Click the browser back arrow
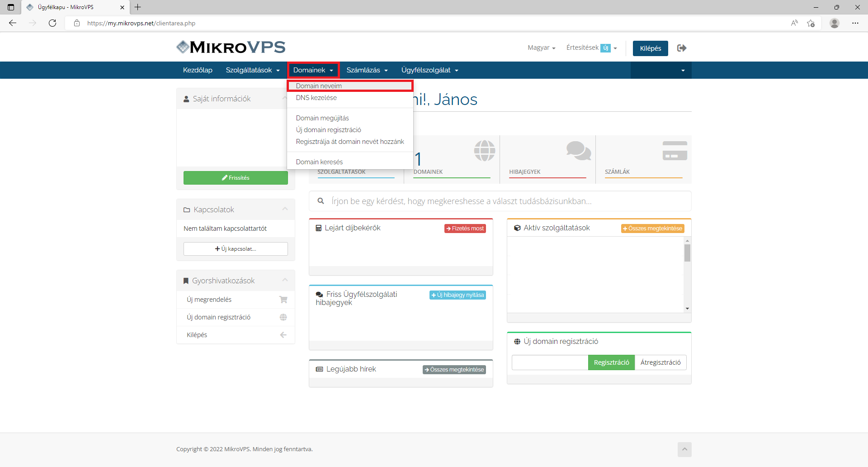 click(13, 23)
